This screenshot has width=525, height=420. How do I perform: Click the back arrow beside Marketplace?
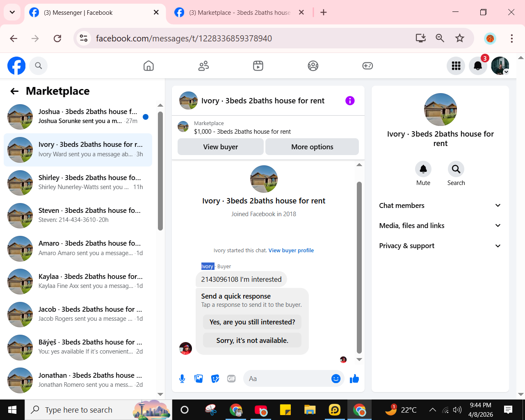(x=14, y=91)
